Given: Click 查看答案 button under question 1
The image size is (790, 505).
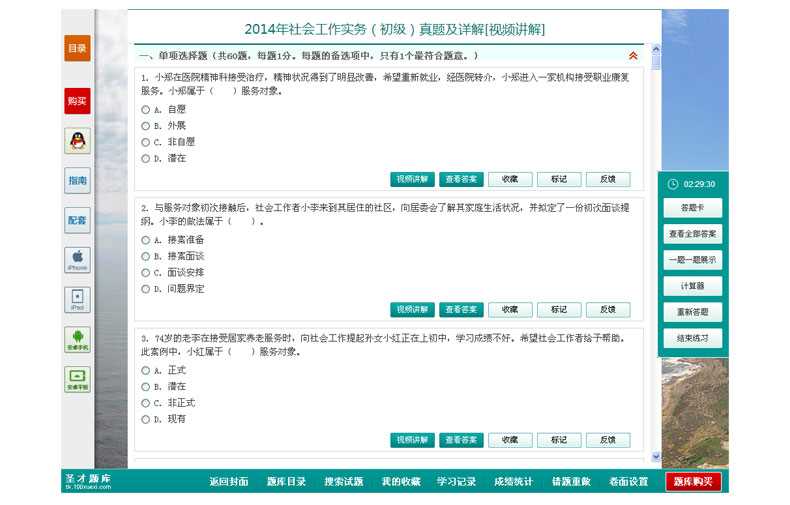Looking at the screenshot, I should [x=461, y=180].
